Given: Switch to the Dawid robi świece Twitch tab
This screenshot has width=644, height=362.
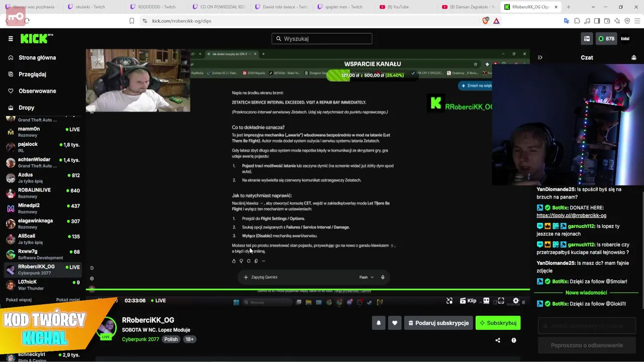Looking at the screenshot, I should [x=281, y=7].
